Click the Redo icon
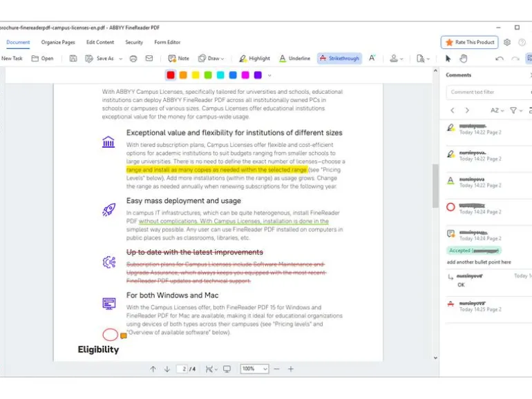532x399 pixels. (515, 58)
